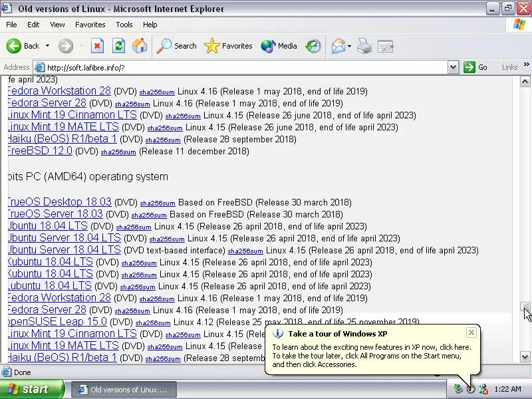Click the Done status bar text
The width and height of the screenshot is (532, 399).
click(23, 372)
